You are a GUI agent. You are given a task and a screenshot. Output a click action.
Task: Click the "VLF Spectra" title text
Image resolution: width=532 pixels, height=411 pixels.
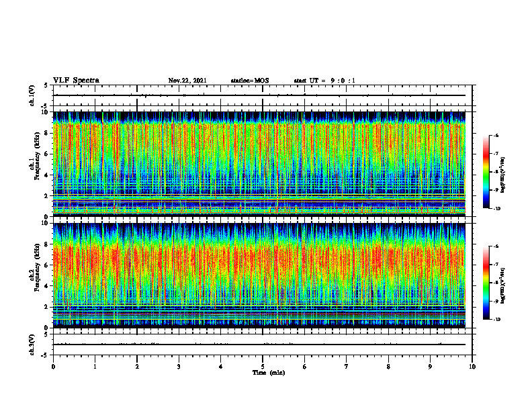point(76,81)
